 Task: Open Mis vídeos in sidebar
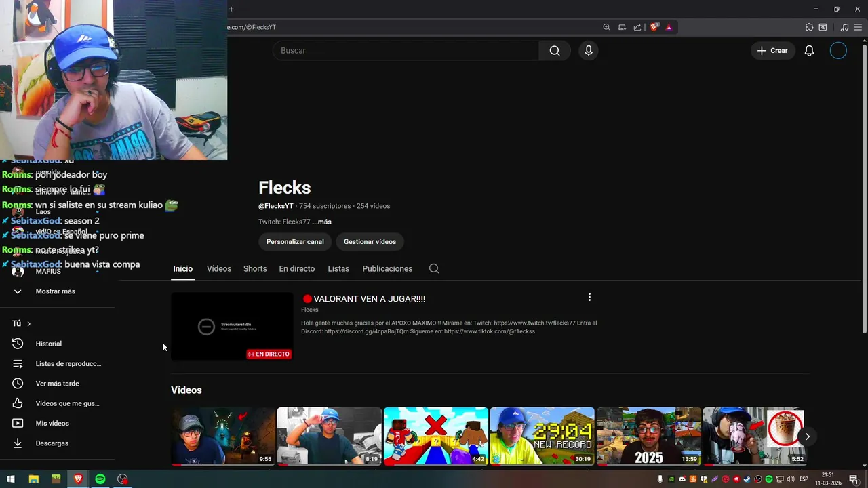pyautogui.click(x=58, y=424)
